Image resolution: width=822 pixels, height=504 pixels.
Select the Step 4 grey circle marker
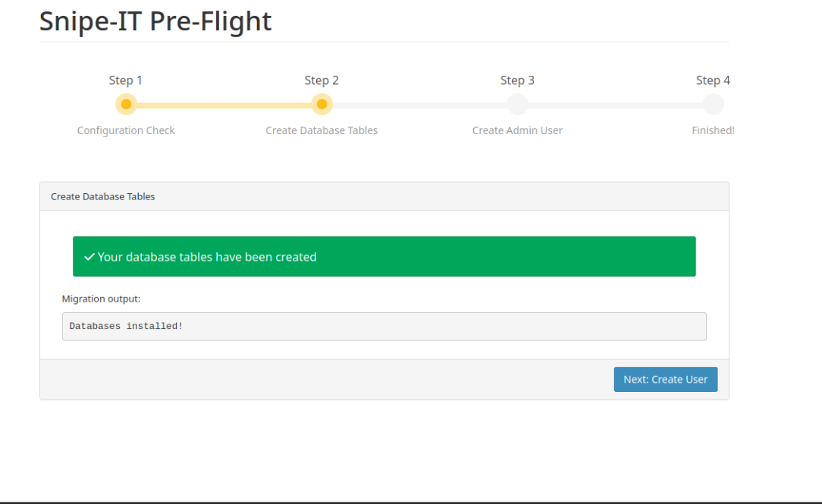point(713,104)
